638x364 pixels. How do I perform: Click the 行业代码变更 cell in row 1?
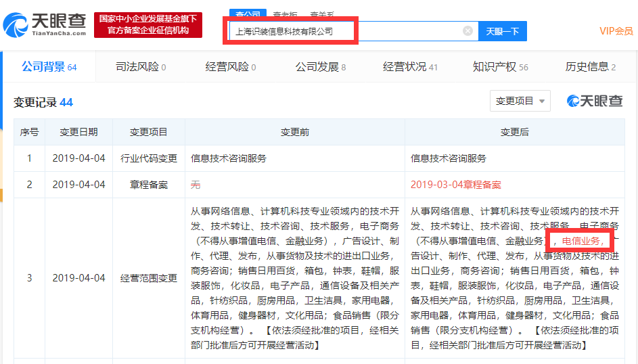149,158
